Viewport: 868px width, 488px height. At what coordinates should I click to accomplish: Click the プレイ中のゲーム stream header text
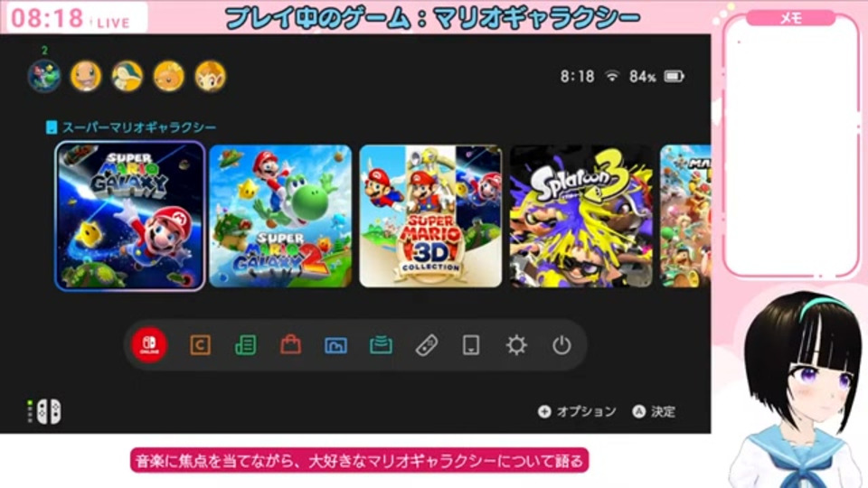[433, 18]
